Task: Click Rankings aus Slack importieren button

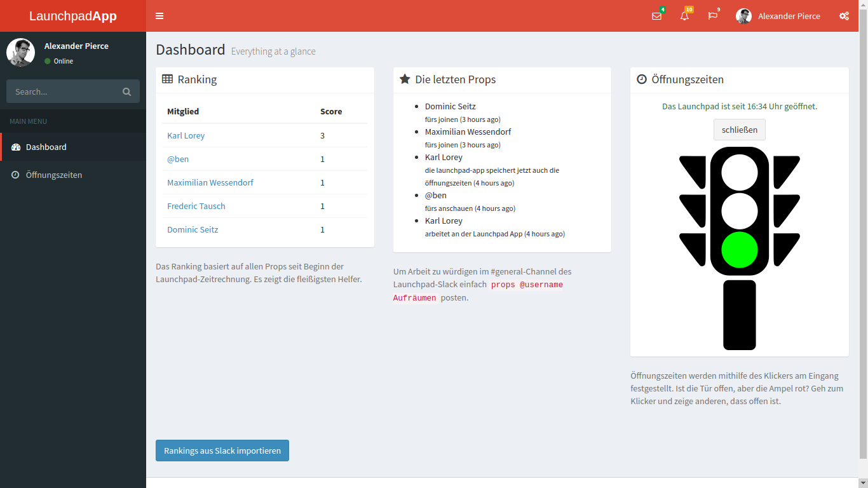Action: [x=222, y=451]
